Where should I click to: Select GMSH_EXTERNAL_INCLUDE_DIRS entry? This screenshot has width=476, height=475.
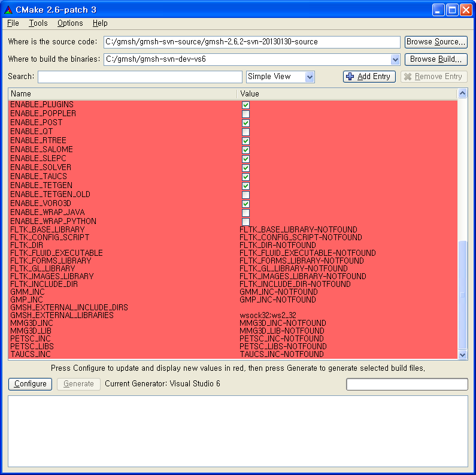tap(69, 308)
